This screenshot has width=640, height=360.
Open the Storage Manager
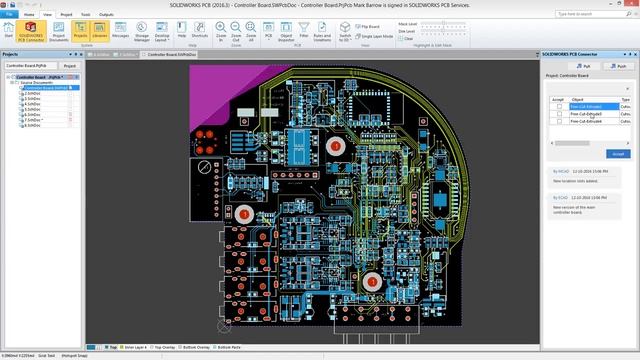tap(142, 31)
